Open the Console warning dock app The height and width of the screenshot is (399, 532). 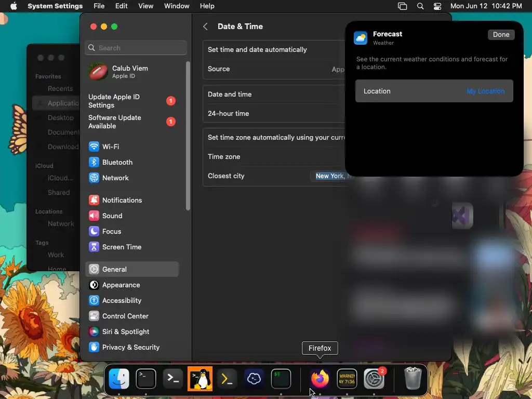point(347,379)
